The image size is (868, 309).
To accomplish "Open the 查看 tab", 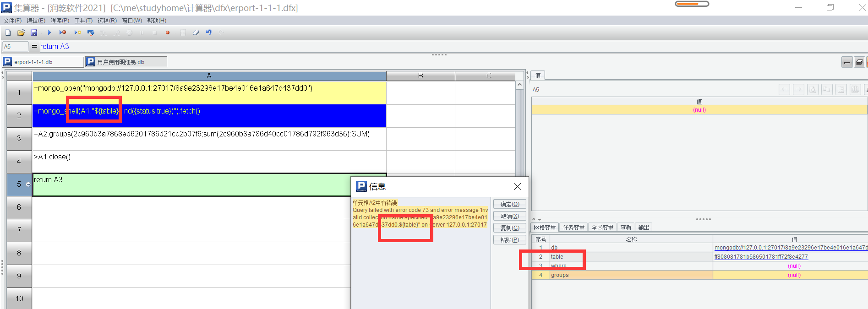I will tap(626, 228).
